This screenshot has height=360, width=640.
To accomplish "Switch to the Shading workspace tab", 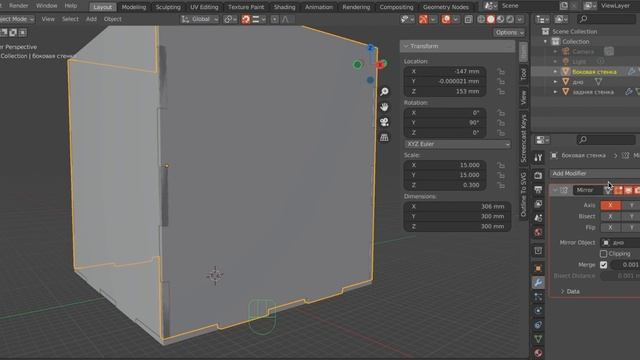I will click(284, 7).
